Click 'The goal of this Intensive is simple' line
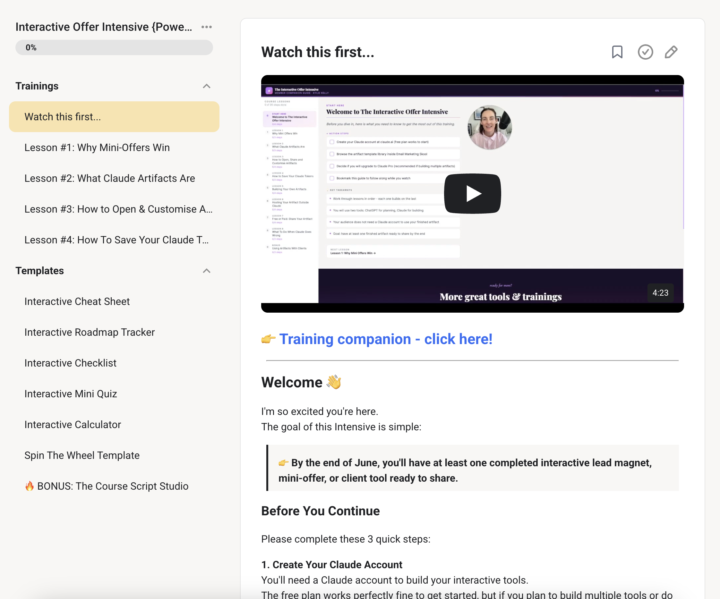This screenshot has height=599, width=720. (341, 427)
